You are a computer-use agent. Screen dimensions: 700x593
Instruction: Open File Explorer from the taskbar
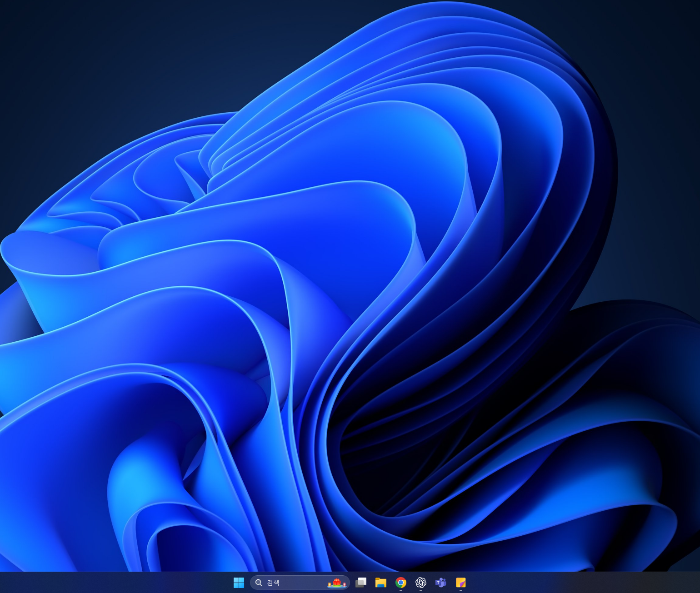click(381, 583)
